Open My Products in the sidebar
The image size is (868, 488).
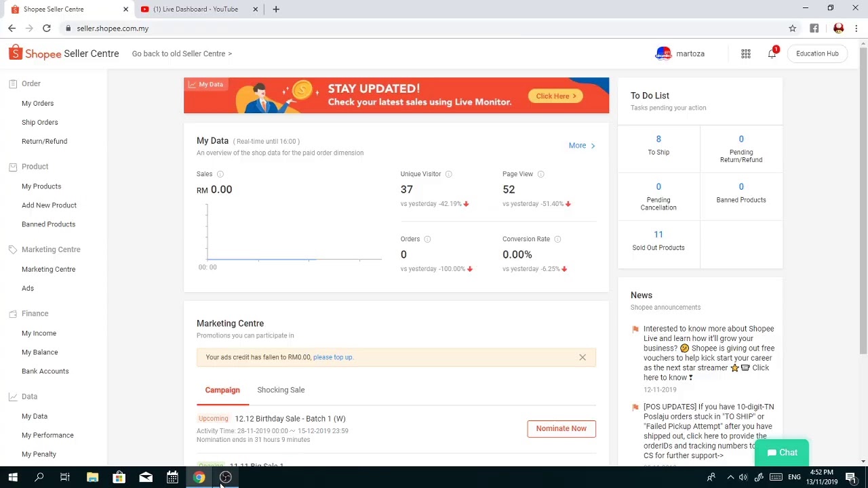tap(41, 186)
